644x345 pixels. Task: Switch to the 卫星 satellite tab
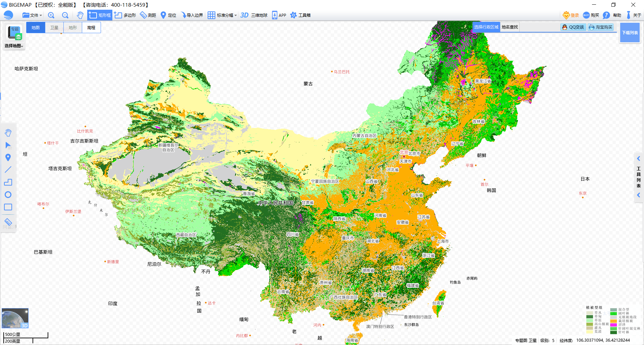(x=54, y=27)
